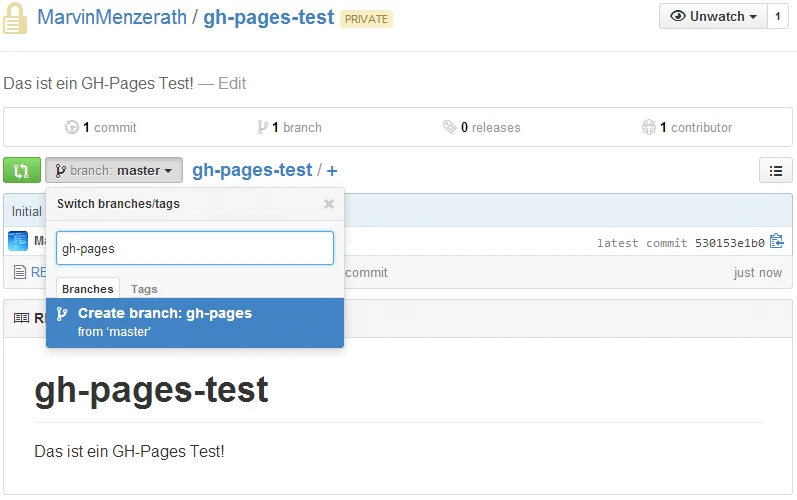Click the user avatar thumbnail

click(18, 241)
